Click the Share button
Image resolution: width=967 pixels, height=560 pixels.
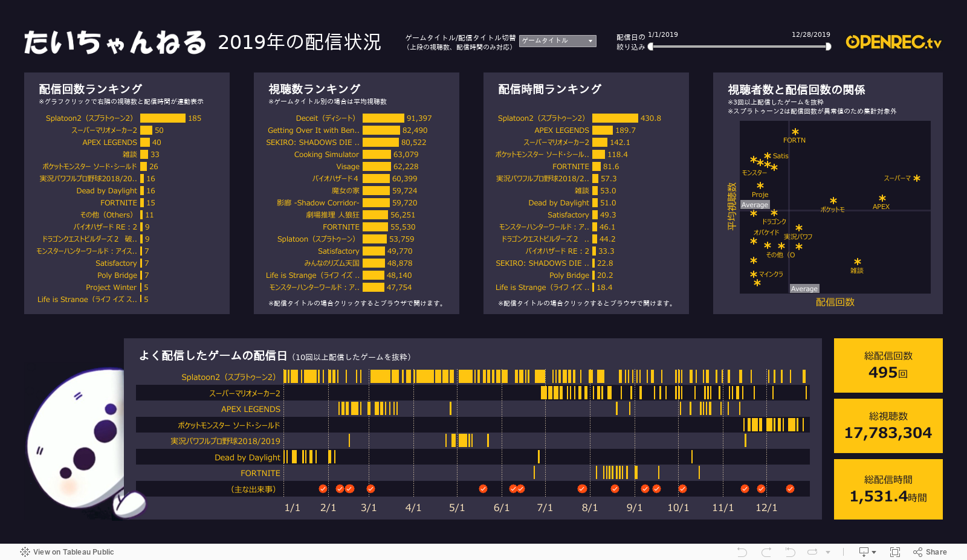point(930,552)
